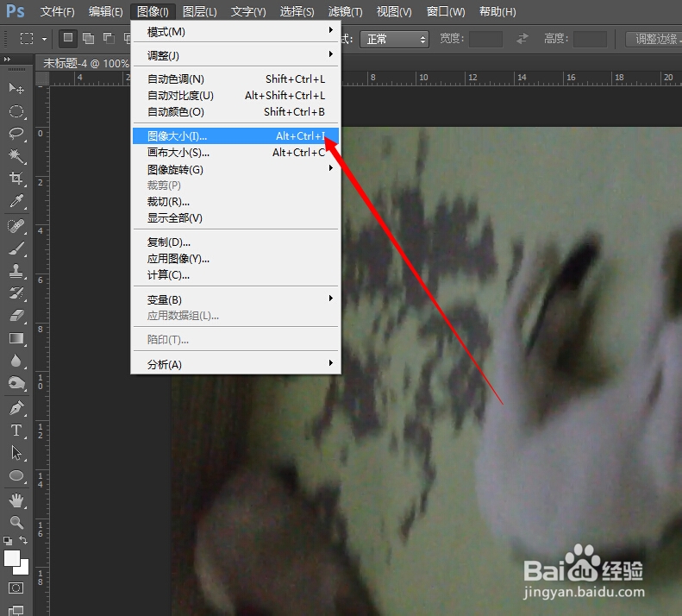
Task: Choose 自动对比度(U) menu item
Action: coord(235,96)
